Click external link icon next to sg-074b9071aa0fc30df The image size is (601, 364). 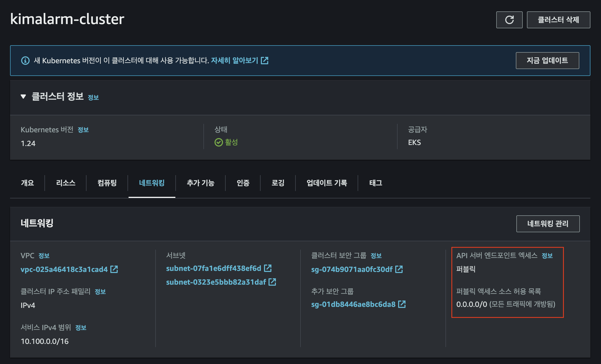[x=399, y=269]
